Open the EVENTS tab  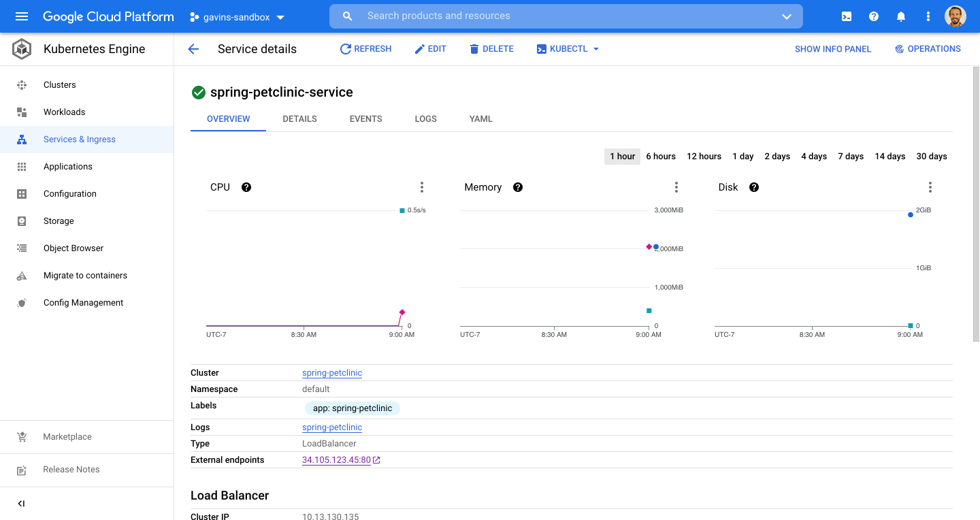[365, 119]
